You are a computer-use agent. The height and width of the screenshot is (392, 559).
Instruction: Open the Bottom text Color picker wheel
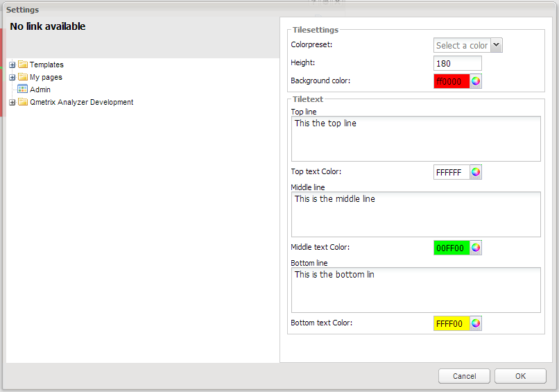(x=476, y=323)
